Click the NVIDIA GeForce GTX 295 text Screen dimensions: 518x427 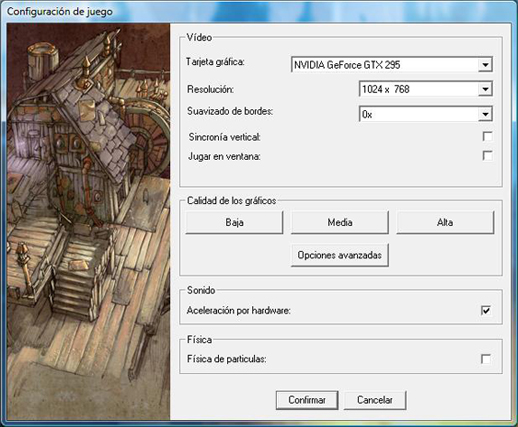tap(347, 65)
